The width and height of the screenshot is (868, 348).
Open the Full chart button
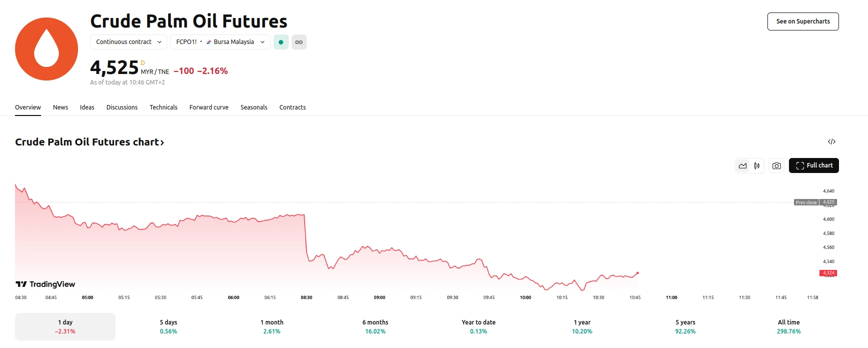click(813, 165)
